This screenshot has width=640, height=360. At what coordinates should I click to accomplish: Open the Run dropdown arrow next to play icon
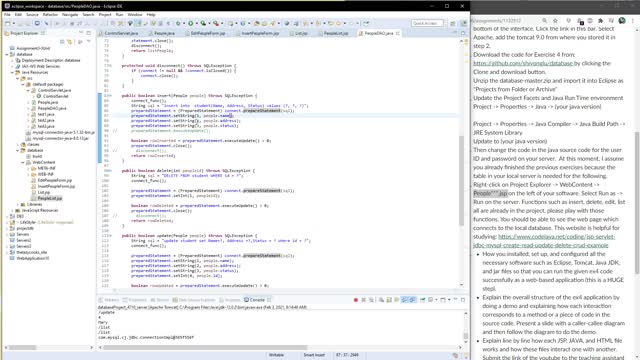coord(196,24)
